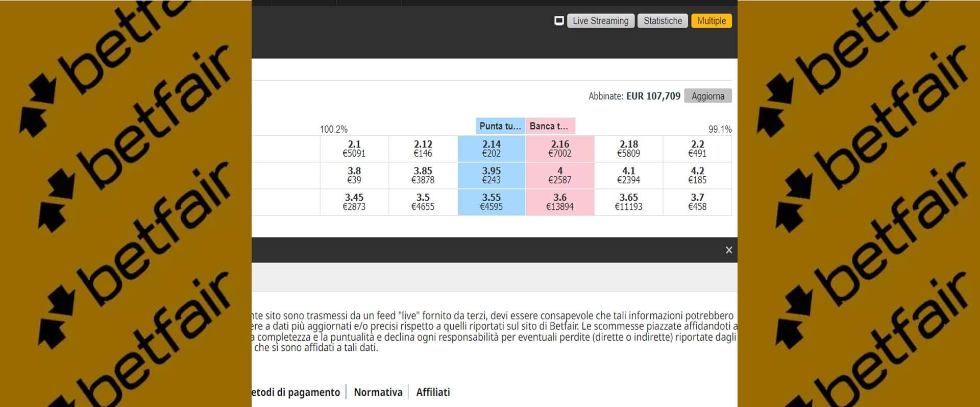Click odds cell 2.2 €491
Screen dimensions: 980x407
697,149
